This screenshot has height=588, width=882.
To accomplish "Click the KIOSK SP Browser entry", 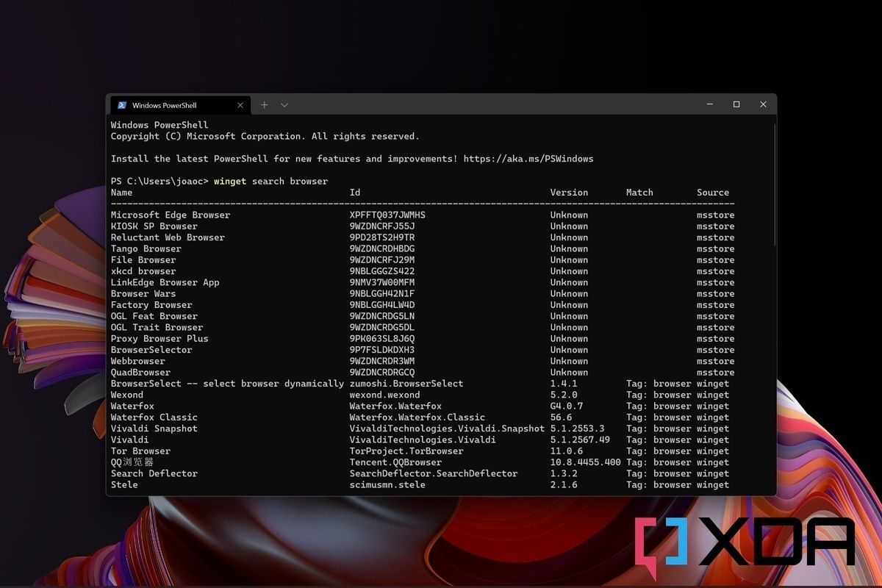I will pyautogui.click(x=154, y=226).
